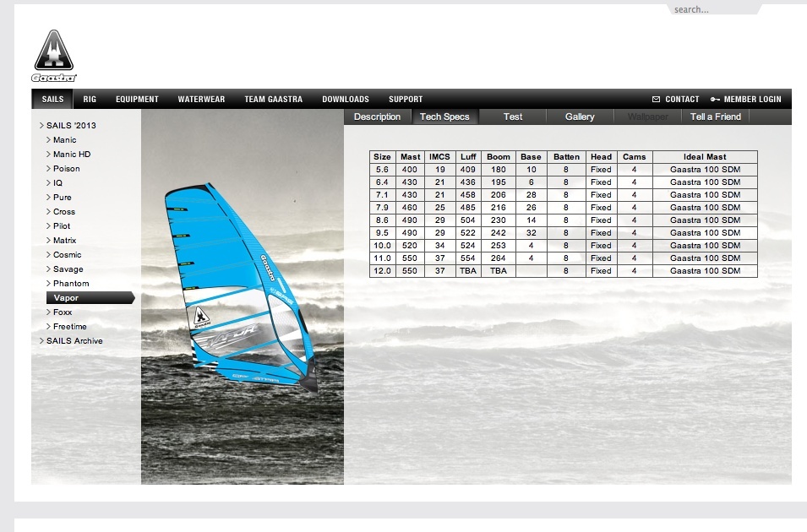Click the 8.6 size cell
Image resolution: width=807 pixels, height=532 pixels.
(383, 220)
